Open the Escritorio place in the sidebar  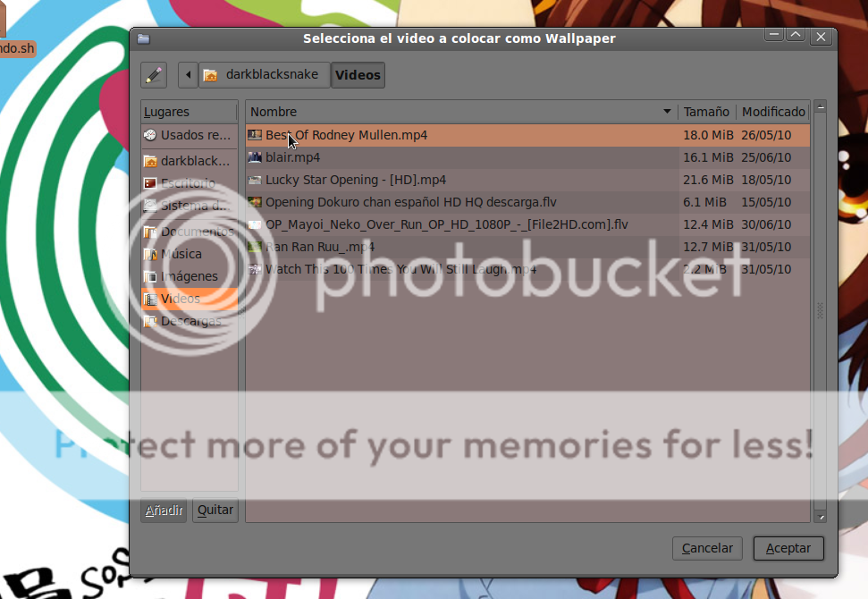point(189,183)
